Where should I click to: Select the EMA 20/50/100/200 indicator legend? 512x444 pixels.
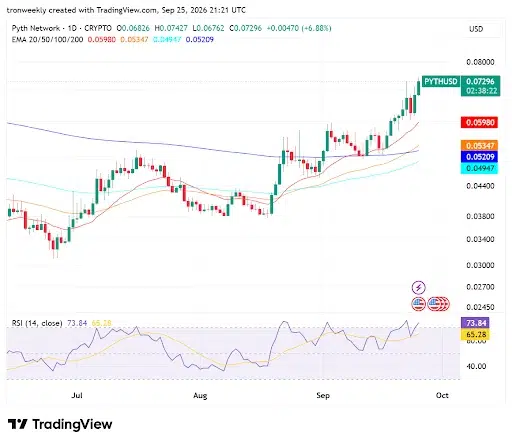coord(47,39)
